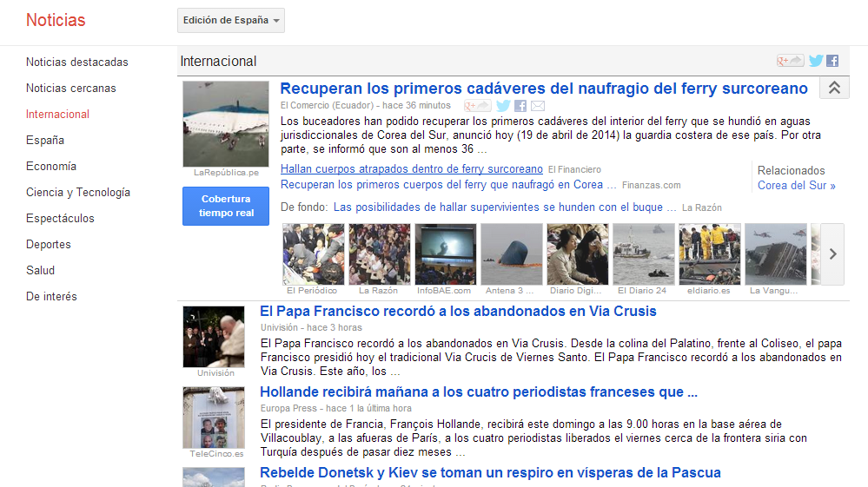Open Noticias destacadas section
The image size is (868, 487).
tap(77, 62)
